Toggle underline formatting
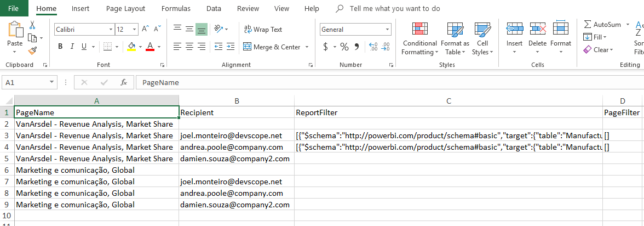This screenshot has width=644, height=226. [x=84, y=47]
